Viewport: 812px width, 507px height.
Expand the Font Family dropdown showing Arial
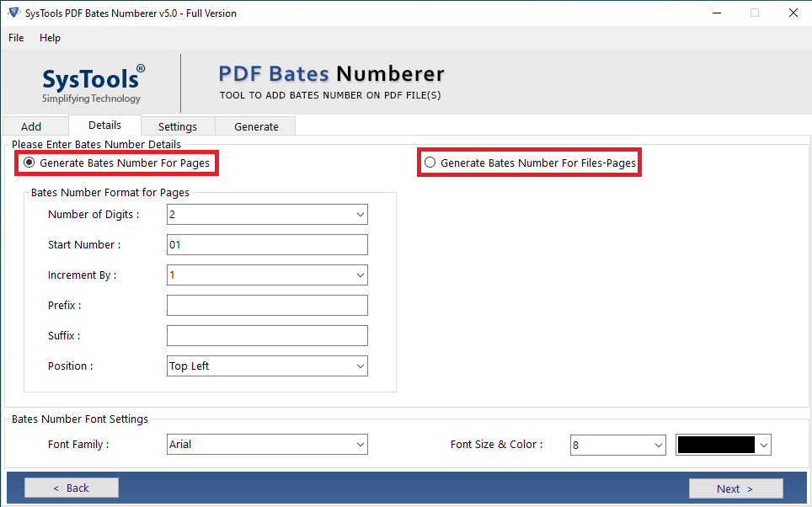[267, 445]
